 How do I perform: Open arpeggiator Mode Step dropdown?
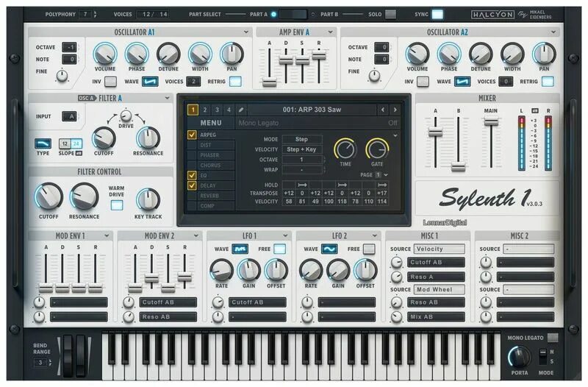[x=302, y=139]
